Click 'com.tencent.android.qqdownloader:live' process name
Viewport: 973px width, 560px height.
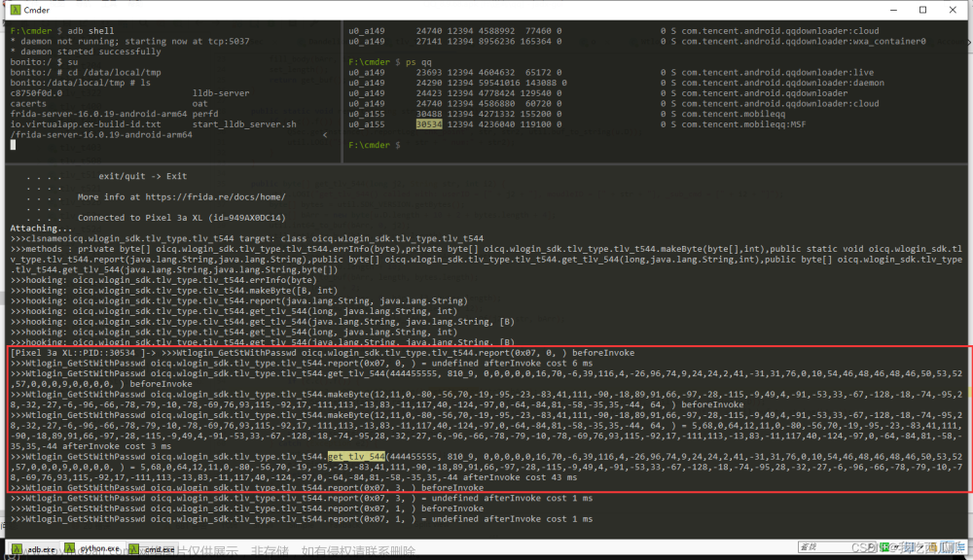tap(777, 73)
